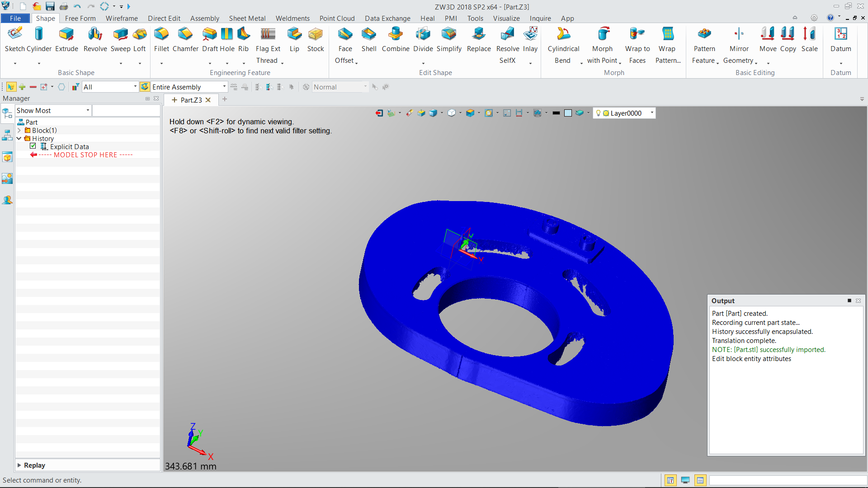868x488 pixels.
Task: Click the File menu button
Action: pos(15,18)
